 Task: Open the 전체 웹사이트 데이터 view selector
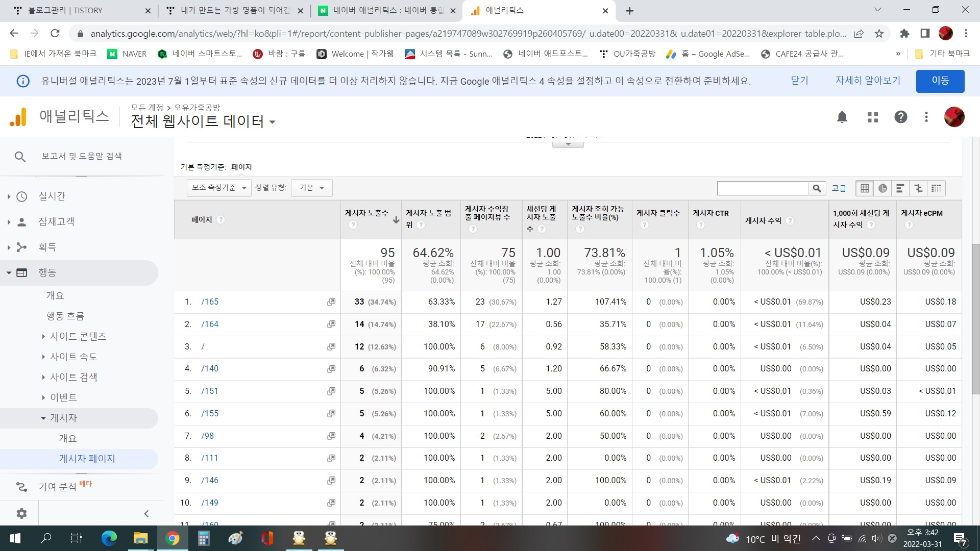203,121
